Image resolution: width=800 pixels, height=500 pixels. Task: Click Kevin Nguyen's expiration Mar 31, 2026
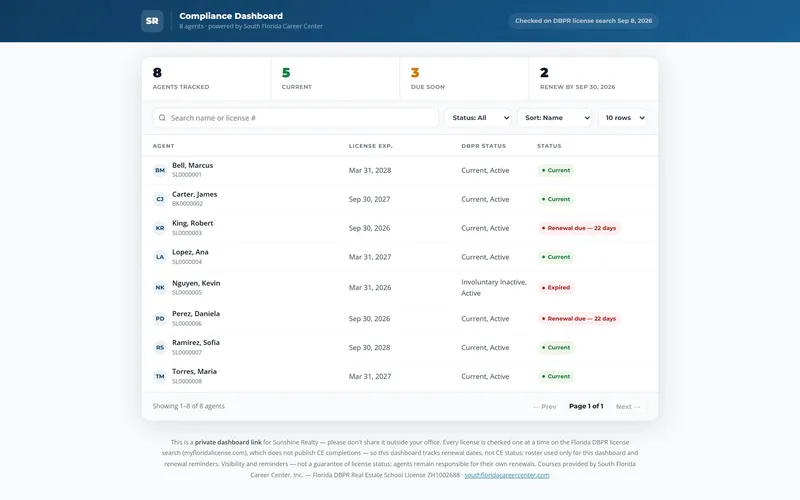370,288
